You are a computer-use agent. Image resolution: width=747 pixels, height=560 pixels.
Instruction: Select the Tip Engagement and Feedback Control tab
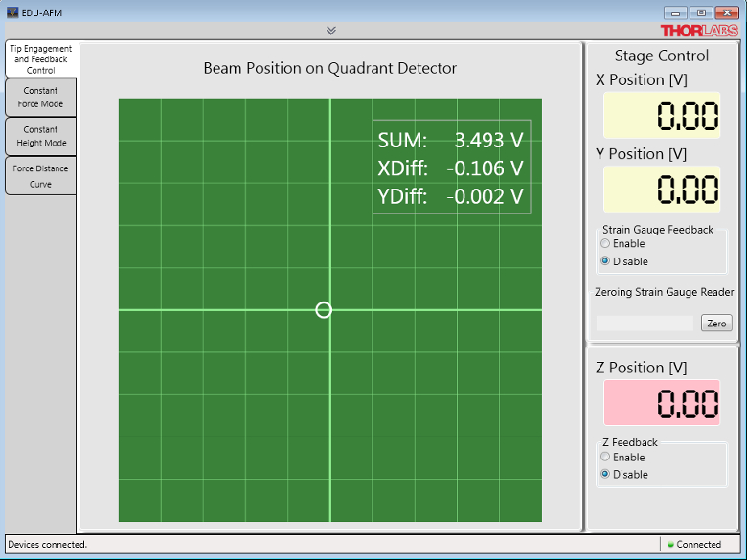[41, 59]
